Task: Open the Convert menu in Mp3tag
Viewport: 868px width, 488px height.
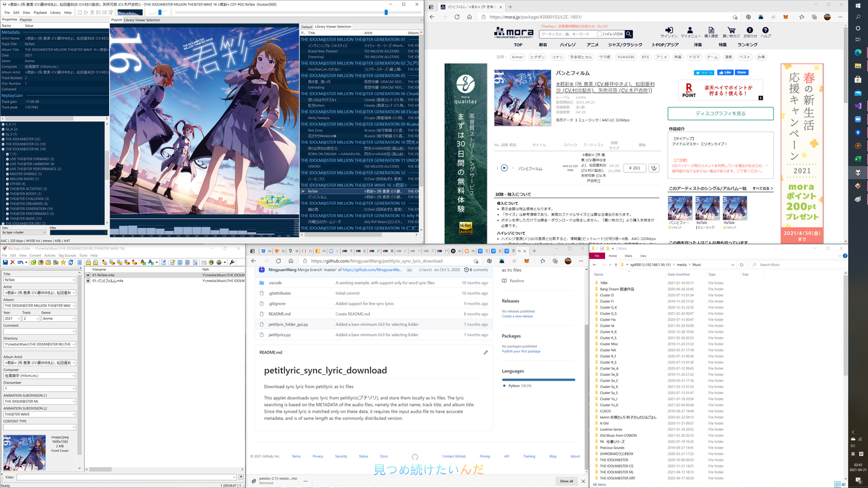Action: click(36, 255)
